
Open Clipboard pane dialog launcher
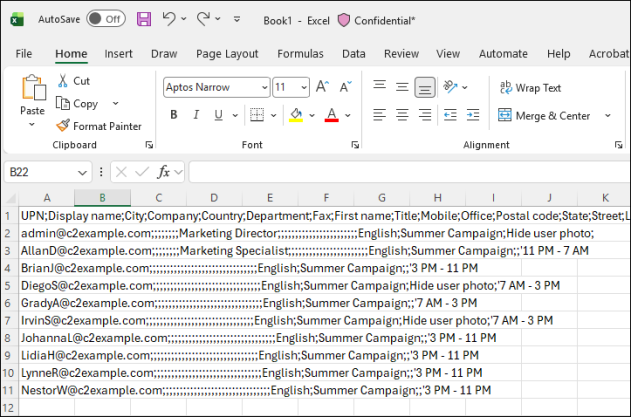tap(149, 145)
